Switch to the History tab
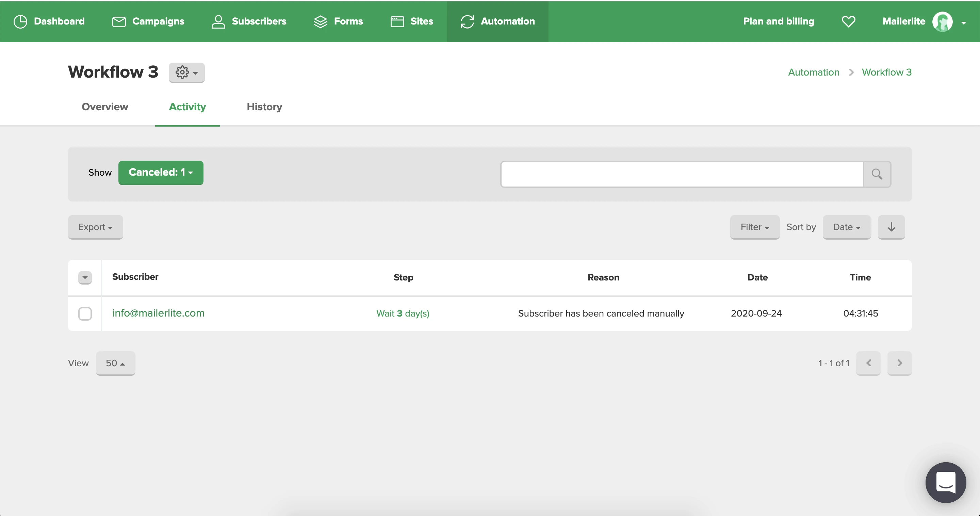Image resolution: width=980 pixels, height=516 pixels. 264,107
